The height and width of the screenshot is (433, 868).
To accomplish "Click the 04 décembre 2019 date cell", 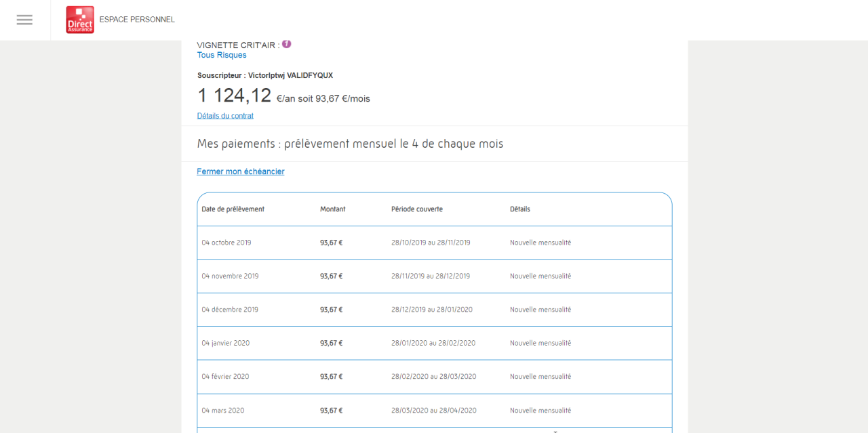I will (230, 310).
